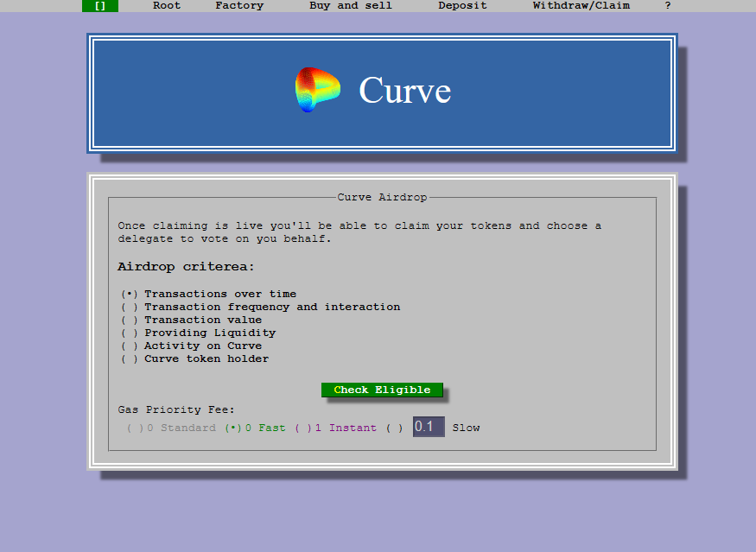
Task: Select Providing Liquidity criterion
Action: 198,333
